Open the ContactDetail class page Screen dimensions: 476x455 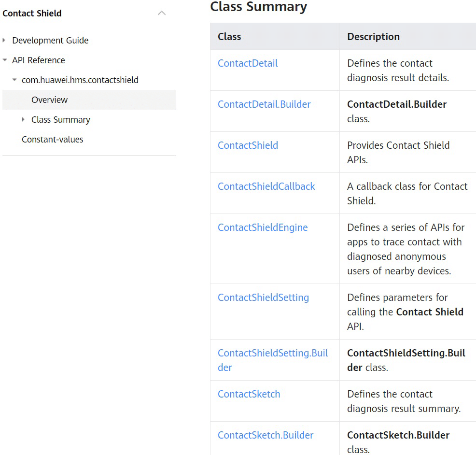coord(248,63)
